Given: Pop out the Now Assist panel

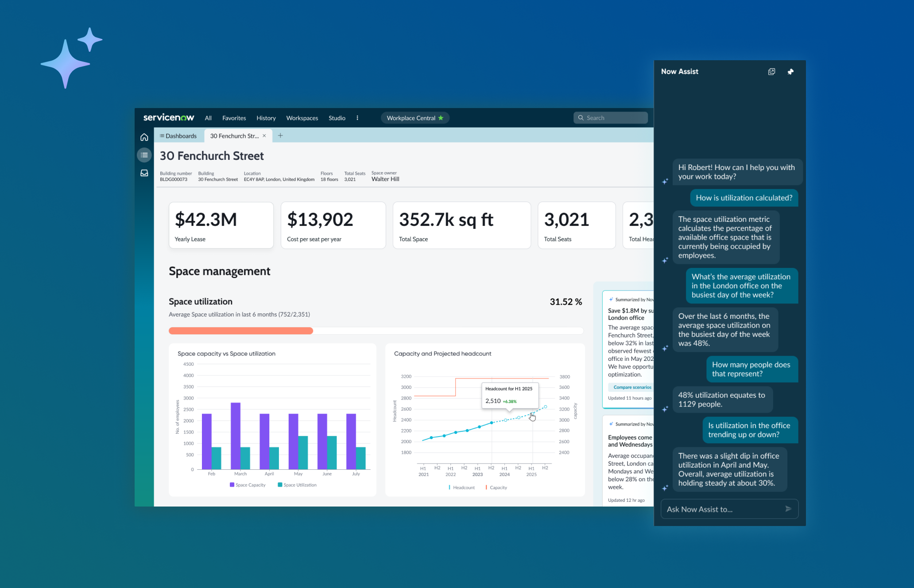Looking at the screenshot, I should tap(771, 72).
